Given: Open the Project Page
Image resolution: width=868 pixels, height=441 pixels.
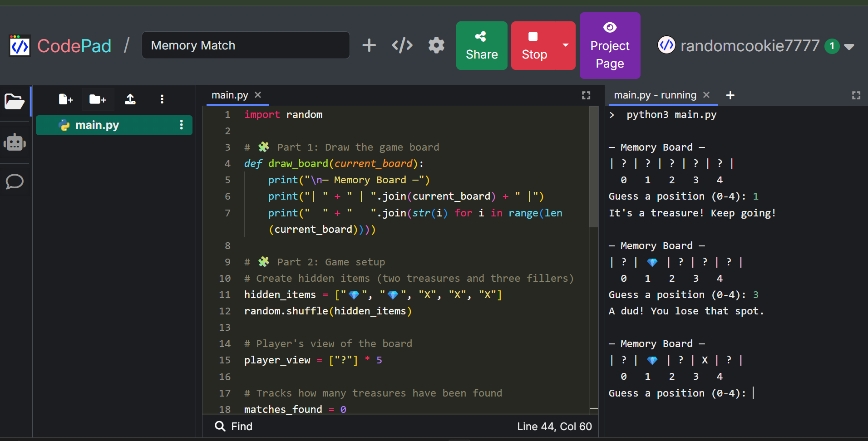Looking at the screenshot, I should (x=610, y=45).
